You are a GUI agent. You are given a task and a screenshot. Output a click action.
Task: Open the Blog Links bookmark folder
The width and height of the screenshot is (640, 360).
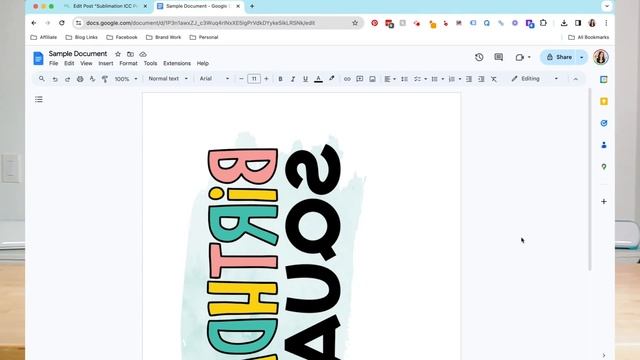[82, 37]
